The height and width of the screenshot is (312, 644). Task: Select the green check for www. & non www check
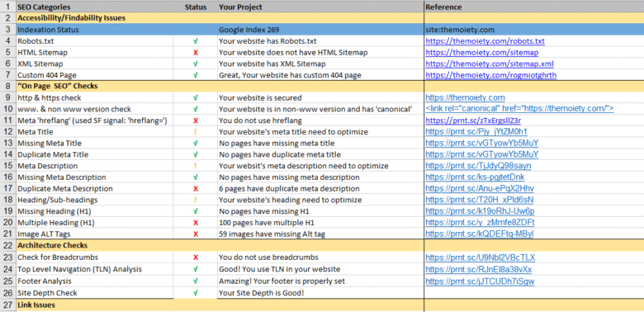tap(196, 109)
